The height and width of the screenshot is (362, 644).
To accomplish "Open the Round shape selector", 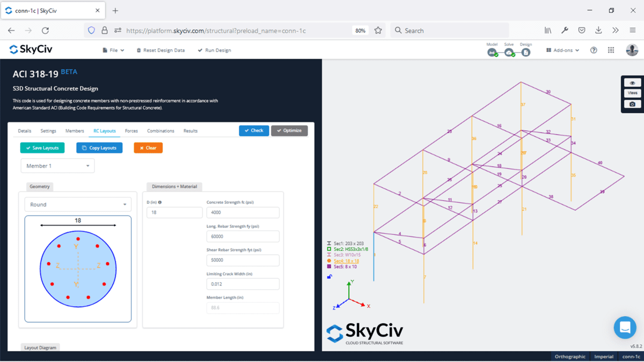I will click(x=77, y=204).
